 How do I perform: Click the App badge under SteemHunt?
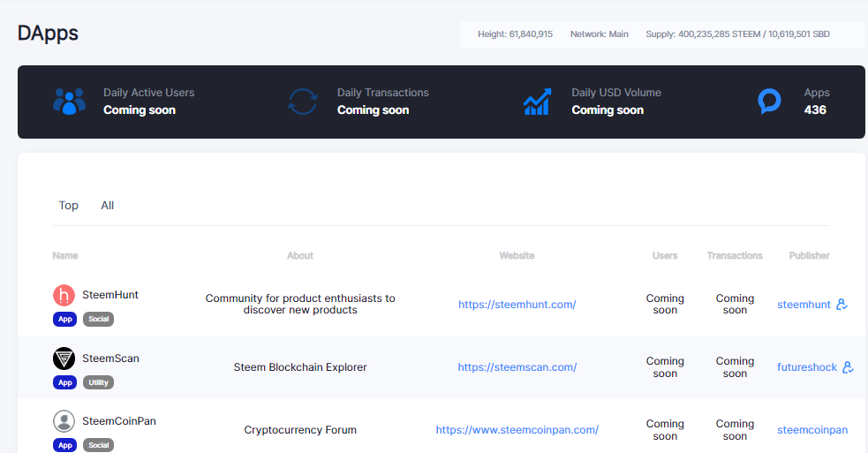pos(64,319)
